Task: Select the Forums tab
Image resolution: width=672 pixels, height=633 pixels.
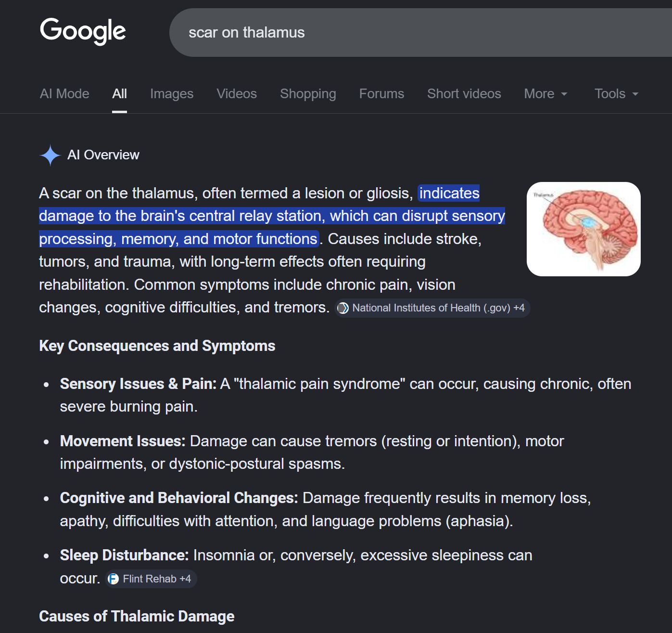Action: (381, 94)
